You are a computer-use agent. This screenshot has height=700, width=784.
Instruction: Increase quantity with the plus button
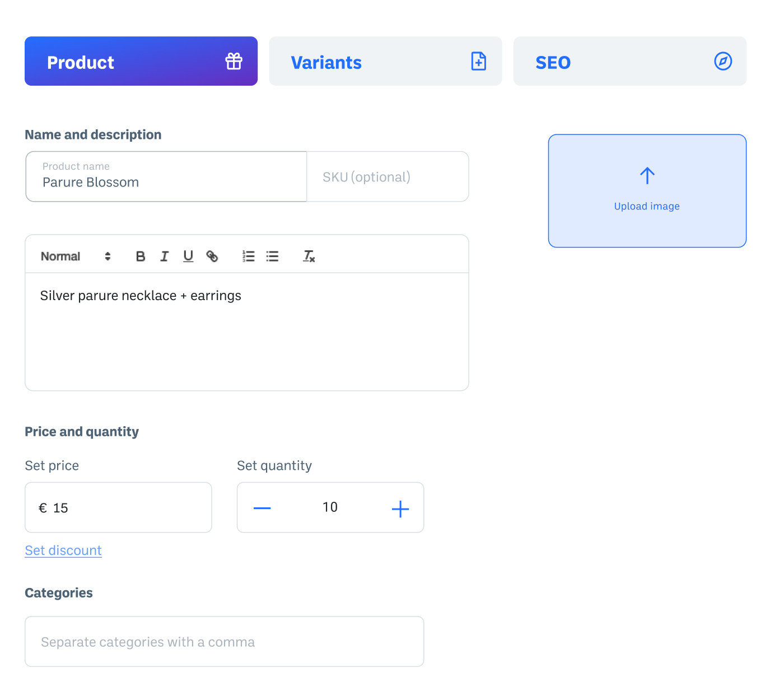click(400, 508)
